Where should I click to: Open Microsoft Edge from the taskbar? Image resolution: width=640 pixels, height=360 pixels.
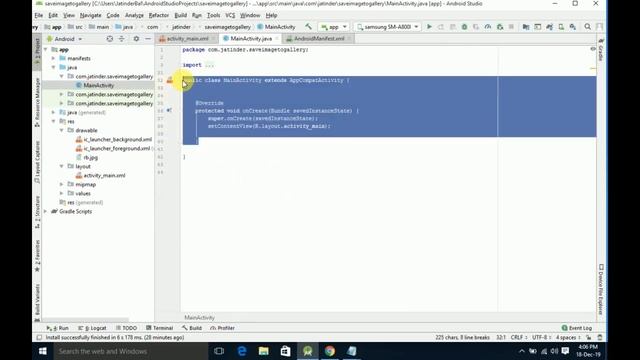pos(242,351)
